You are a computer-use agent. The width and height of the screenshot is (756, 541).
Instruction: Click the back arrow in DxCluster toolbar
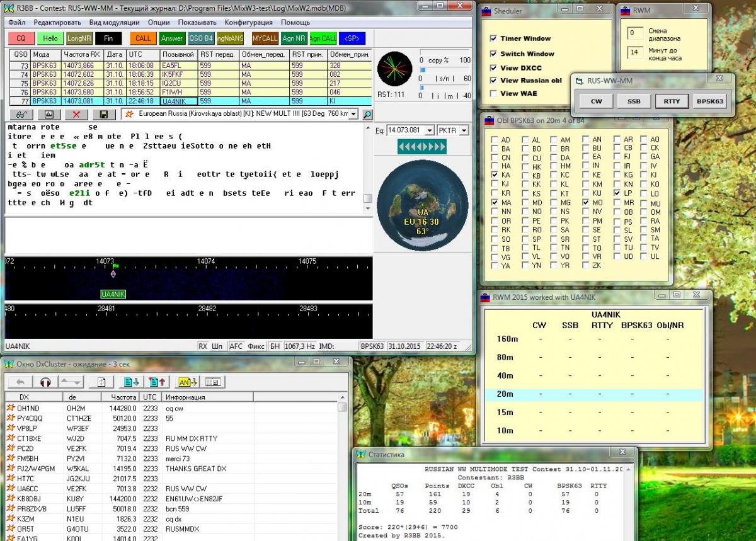(20, 382)
